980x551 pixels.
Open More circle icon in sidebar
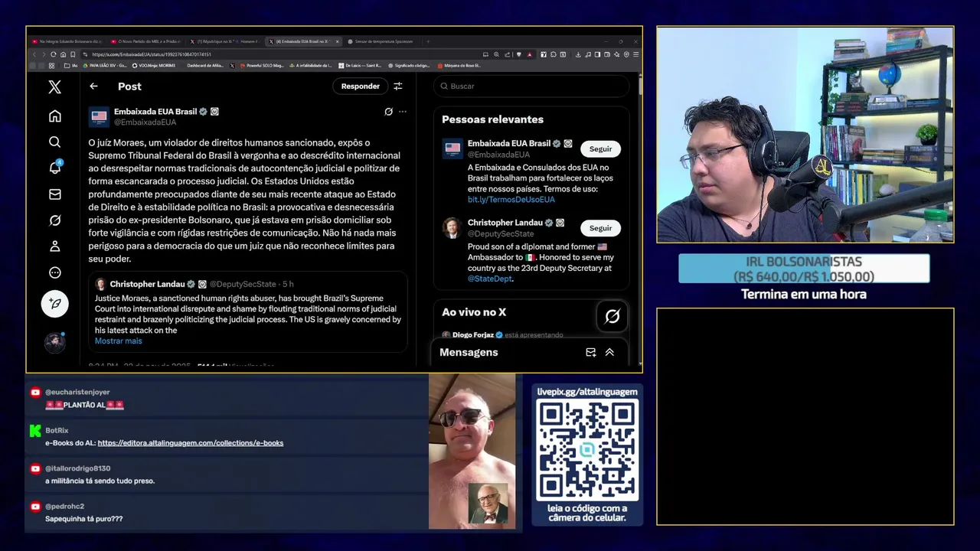click(x=54, y=272)
